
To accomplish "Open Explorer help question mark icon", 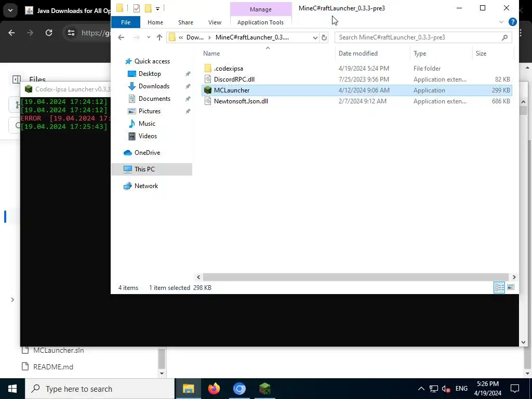I will pos(512,22).
